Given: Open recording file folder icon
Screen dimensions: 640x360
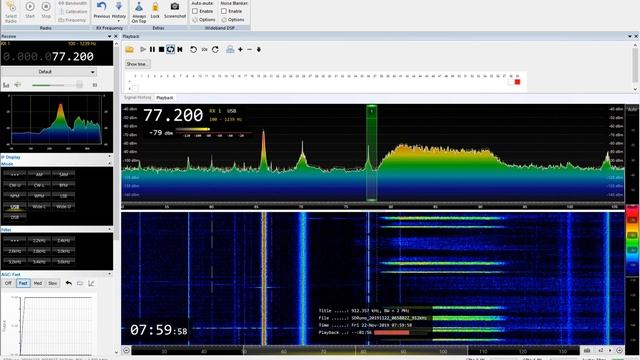Looking at the screenshot, I should tap(129, 49).
